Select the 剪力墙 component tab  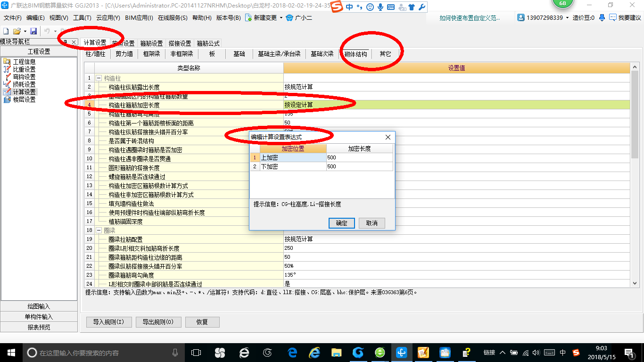pos(124,54)
